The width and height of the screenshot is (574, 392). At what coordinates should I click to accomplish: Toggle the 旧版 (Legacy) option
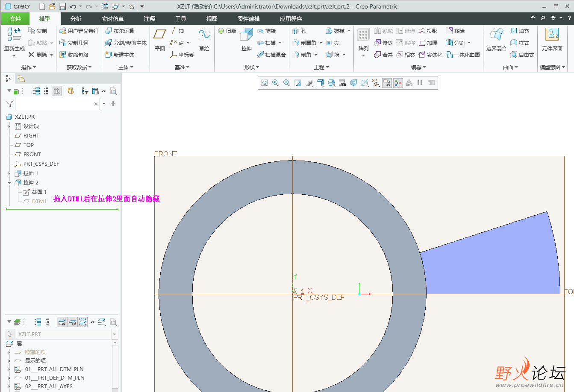227,31
